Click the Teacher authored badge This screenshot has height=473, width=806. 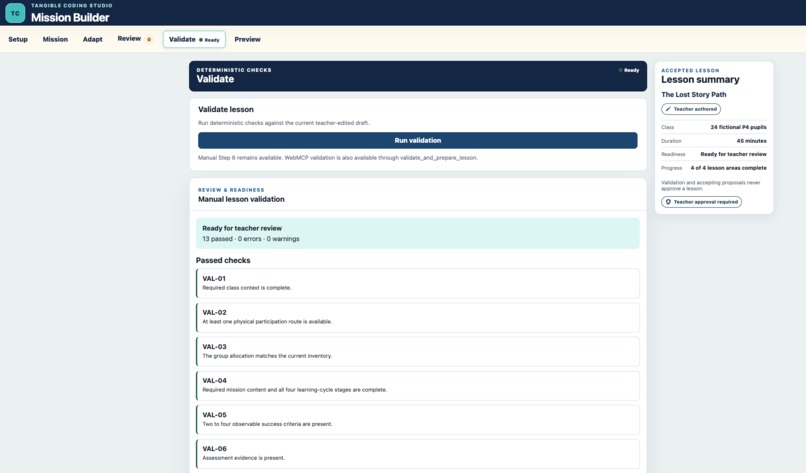point(691,109)
